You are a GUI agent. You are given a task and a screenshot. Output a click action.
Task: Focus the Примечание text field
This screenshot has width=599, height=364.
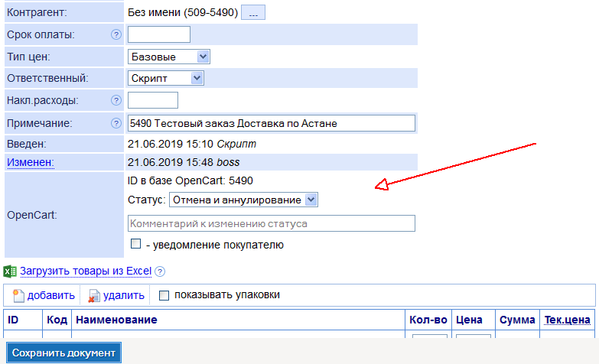272,123
